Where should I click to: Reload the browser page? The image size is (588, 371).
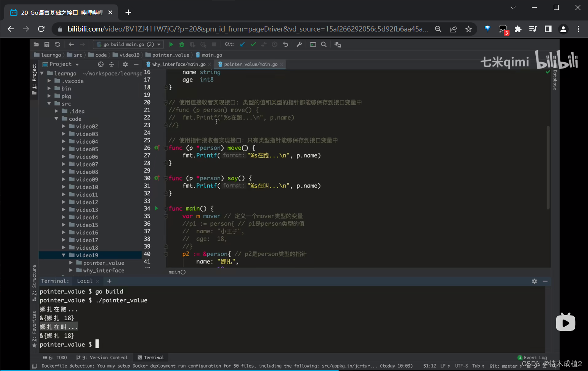pyautogui.click(x=41, y=29)
